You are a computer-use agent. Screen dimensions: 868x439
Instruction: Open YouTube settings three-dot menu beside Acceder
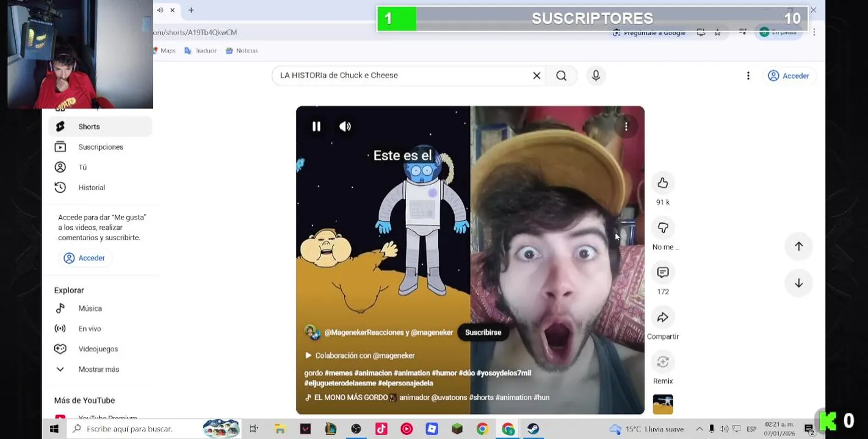pos(748,76)
